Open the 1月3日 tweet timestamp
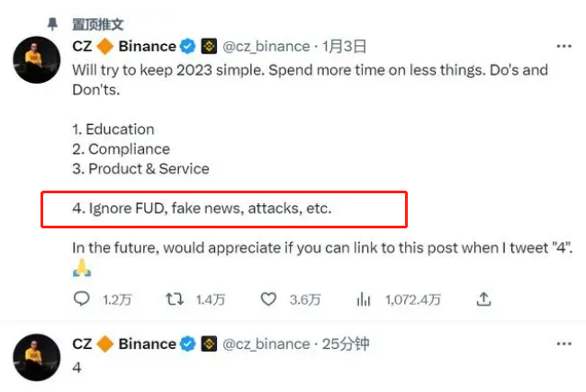The height and width of the screenshot is (392, 586). [342, 46]
